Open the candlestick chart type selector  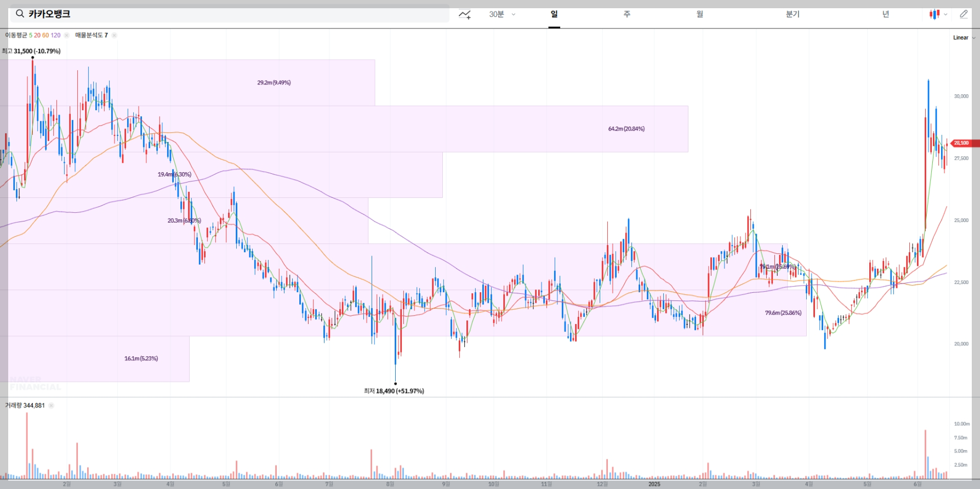[938, 14]
